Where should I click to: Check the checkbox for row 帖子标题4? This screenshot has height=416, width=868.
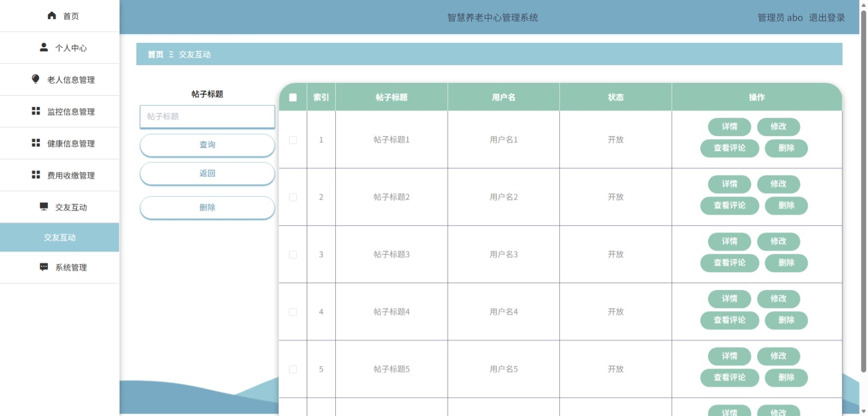pos(293,312)
